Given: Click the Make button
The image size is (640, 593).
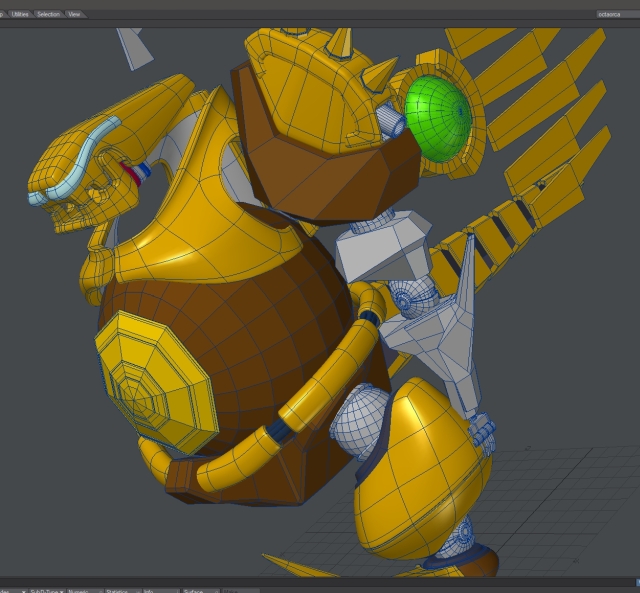Looking at the screenshot, I should click(232, 590).
